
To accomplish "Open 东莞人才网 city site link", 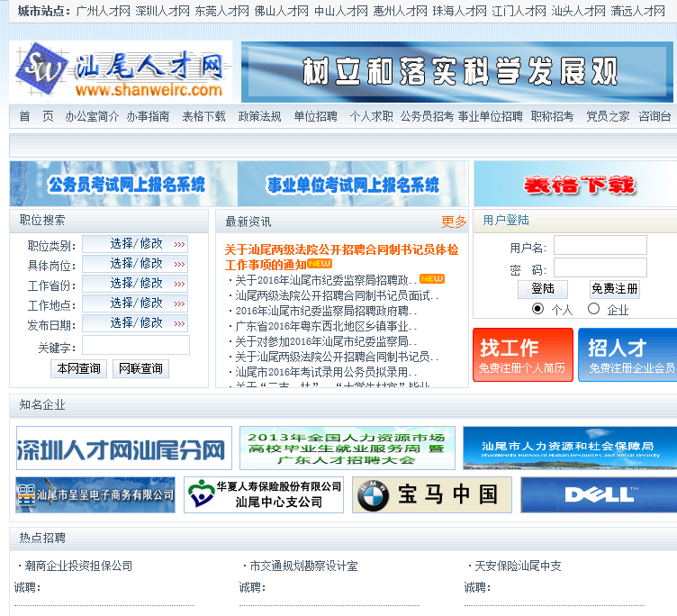I will click(x=222, y=11).
